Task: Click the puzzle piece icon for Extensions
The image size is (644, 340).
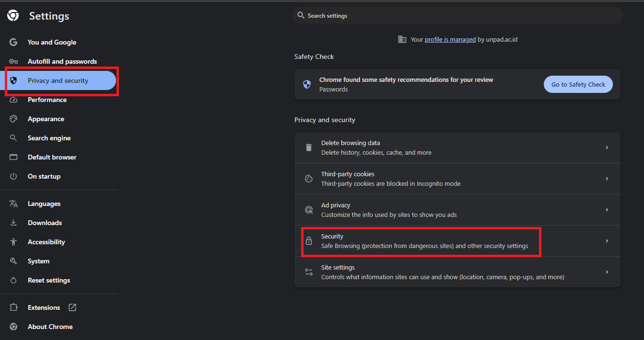Action: 13,307
